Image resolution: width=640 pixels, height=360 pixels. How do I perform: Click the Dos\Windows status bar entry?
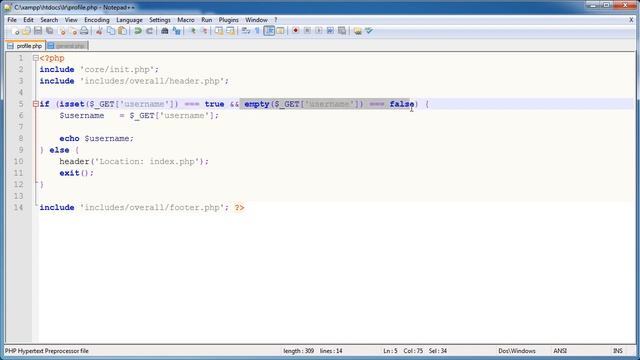pyautogui.click(x=516, y=351)
